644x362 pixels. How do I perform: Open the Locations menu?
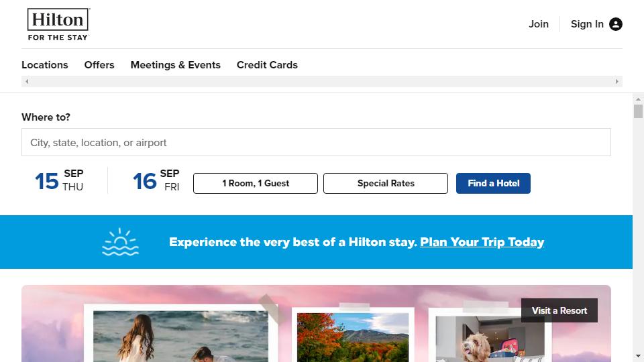click(x=45, y=65)
